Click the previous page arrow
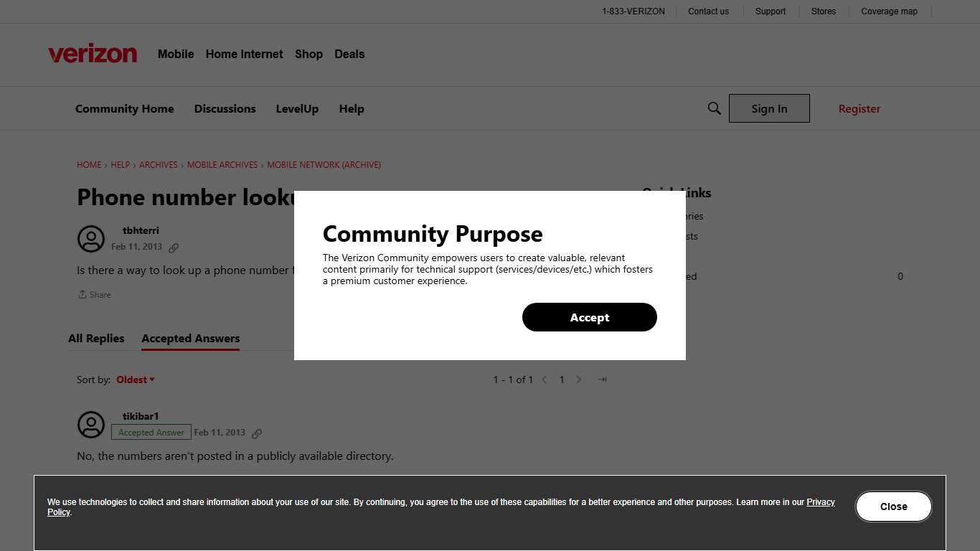 click(545, 380)
